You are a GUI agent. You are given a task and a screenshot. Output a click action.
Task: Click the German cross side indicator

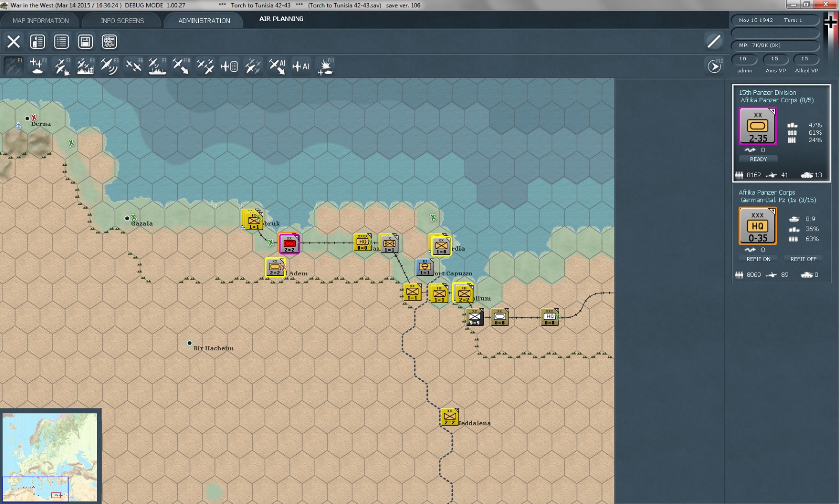831,23
